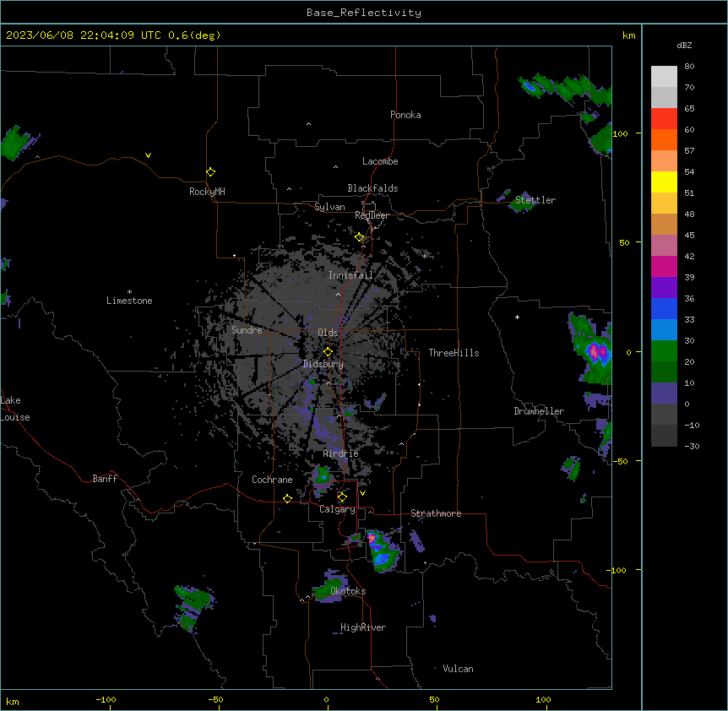Click the Lacombe city label
Screen dimensions: 728x711
tap(380, 161)
